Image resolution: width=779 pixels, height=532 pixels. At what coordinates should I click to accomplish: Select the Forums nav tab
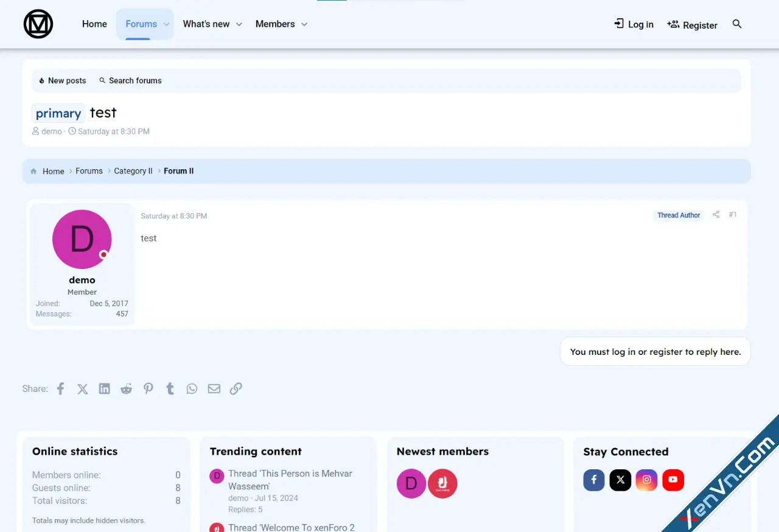pos(141,24)
